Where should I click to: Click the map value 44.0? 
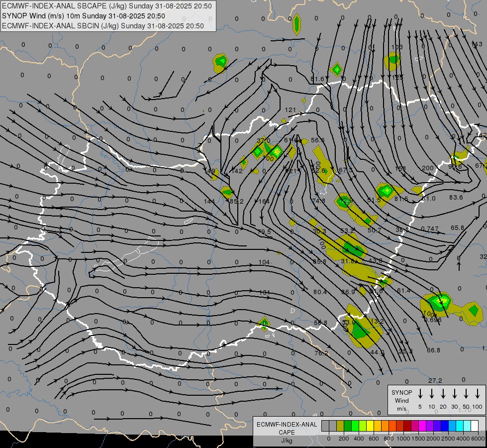point(378,352)
